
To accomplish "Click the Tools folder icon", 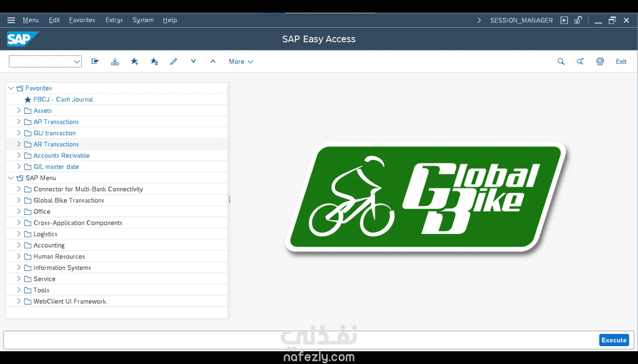I will (28, 290).
